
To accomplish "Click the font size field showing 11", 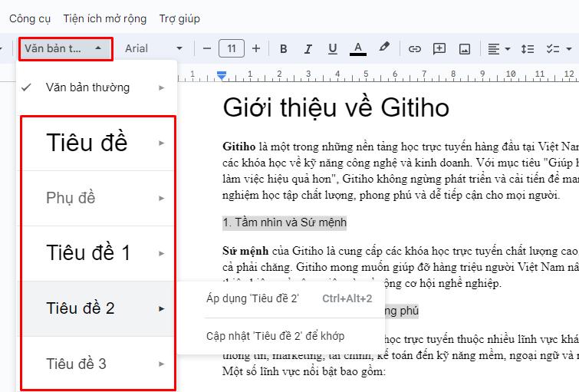I will point(232,48).
